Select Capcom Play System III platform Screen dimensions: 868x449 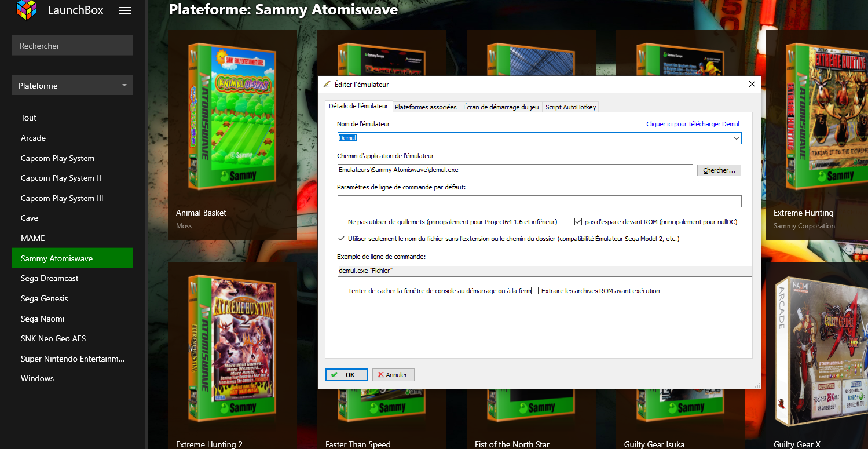point(72,198)
